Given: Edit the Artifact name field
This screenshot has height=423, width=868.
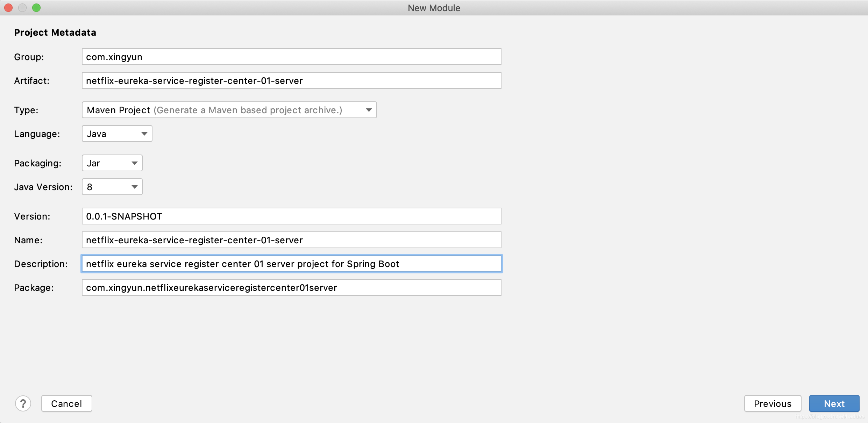Looking at the screenshot, I should click(291, 81).
